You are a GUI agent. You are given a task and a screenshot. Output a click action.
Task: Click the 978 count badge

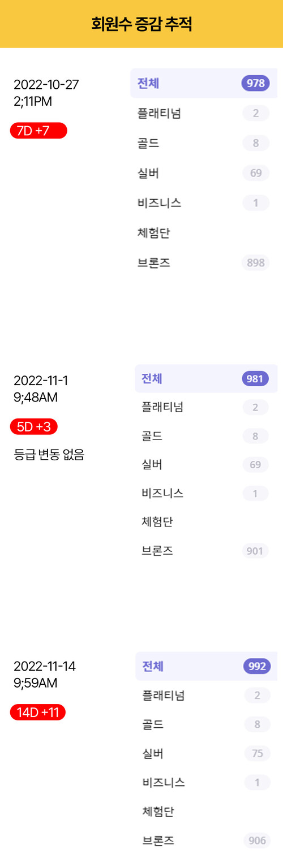[x=256, y=83]
